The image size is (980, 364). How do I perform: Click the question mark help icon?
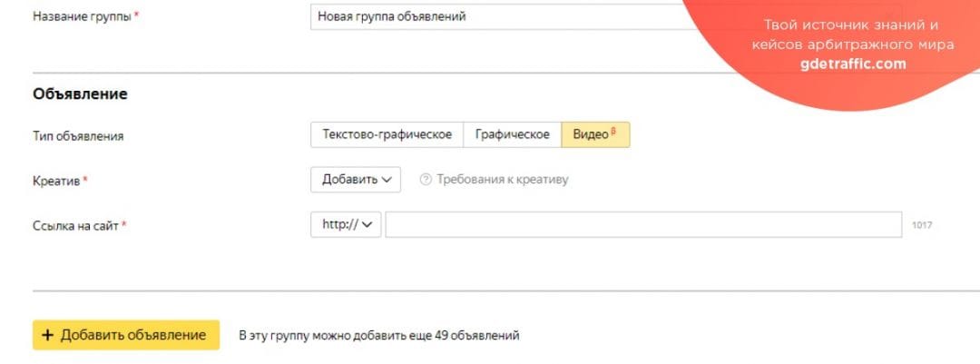tap(426, 180)
